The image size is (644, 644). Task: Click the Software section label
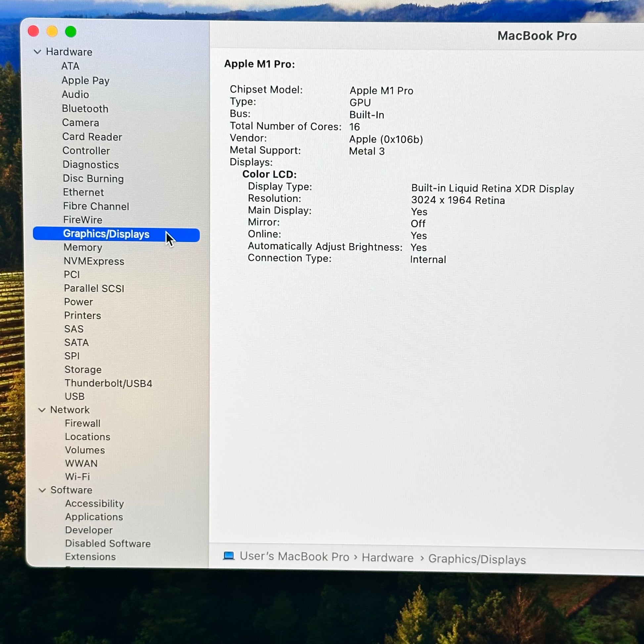click(x=72, y=490)
